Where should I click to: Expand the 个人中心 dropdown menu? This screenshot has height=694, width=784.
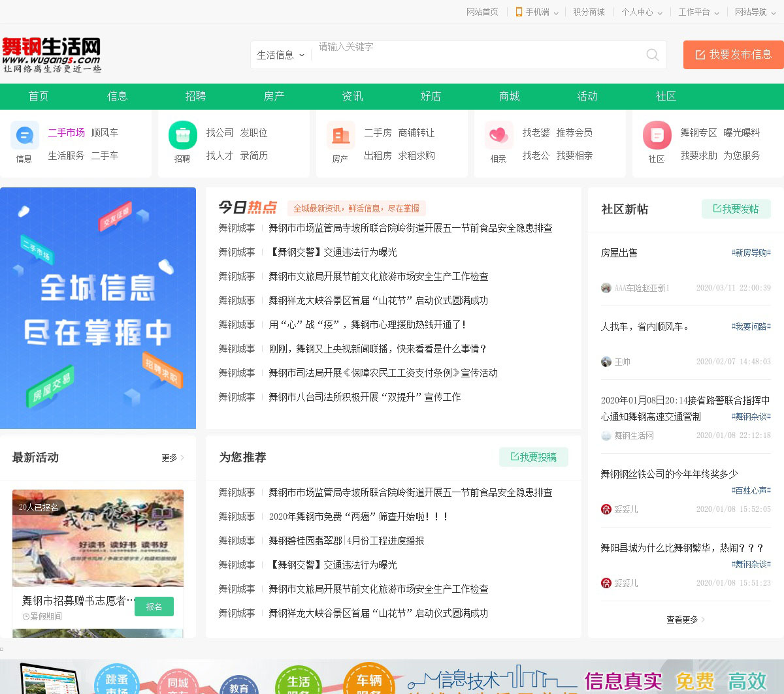pos(642,12)
